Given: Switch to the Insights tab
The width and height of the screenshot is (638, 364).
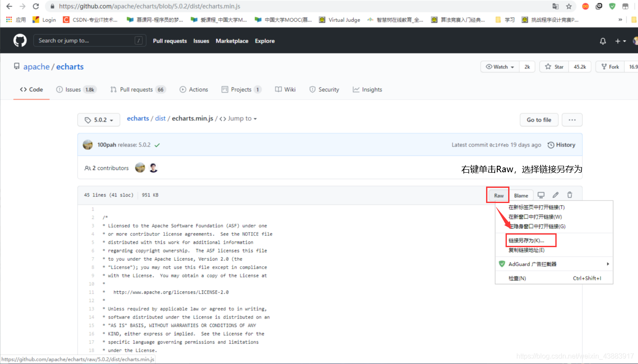Looking at the screenshot, I should tap(367, 90).
